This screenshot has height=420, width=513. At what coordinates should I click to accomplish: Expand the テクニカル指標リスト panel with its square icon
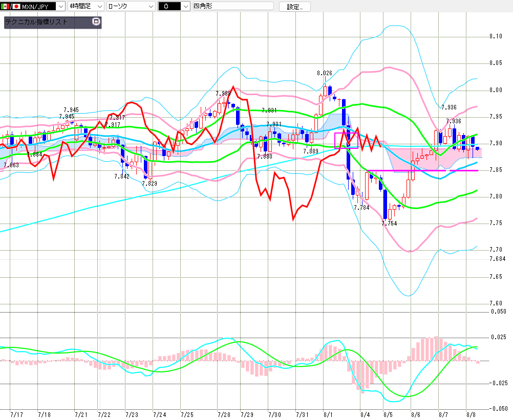pyautogui.click(x=96, y=21)
